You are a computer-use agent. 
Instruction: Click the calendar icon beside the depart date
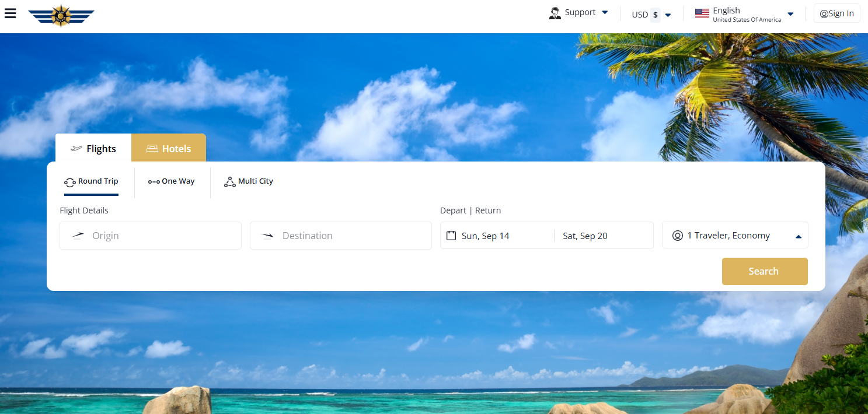(451, 236)
